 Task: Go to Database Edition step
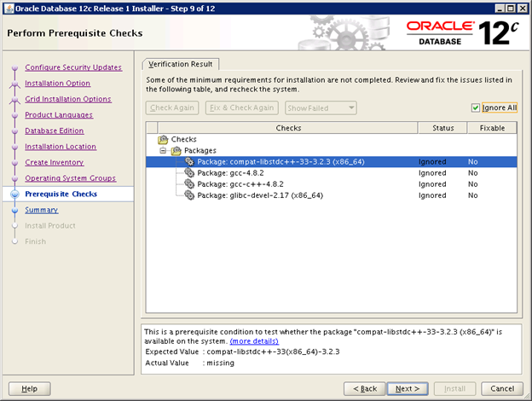tap(55, 131)
